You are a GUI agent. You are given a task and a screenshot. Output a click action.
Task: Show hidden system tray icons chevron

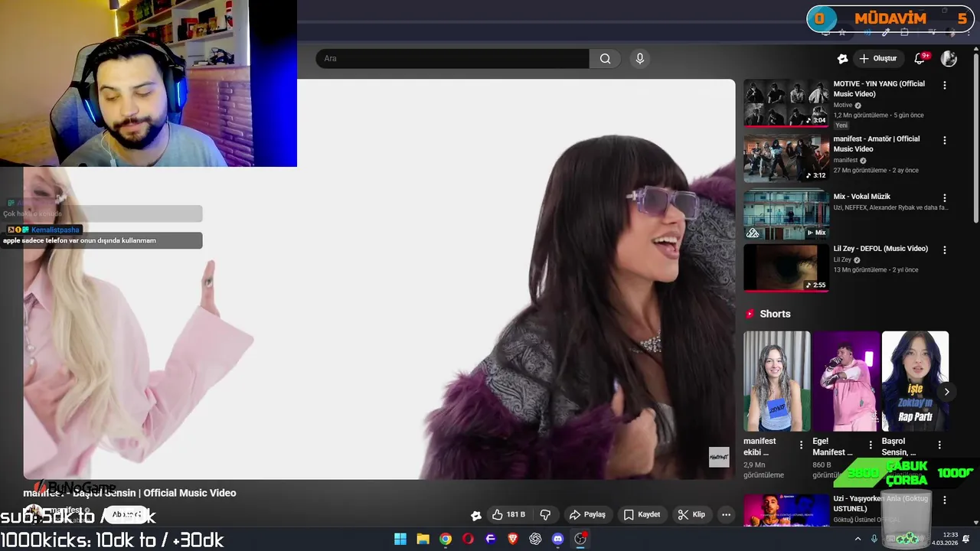859,539
